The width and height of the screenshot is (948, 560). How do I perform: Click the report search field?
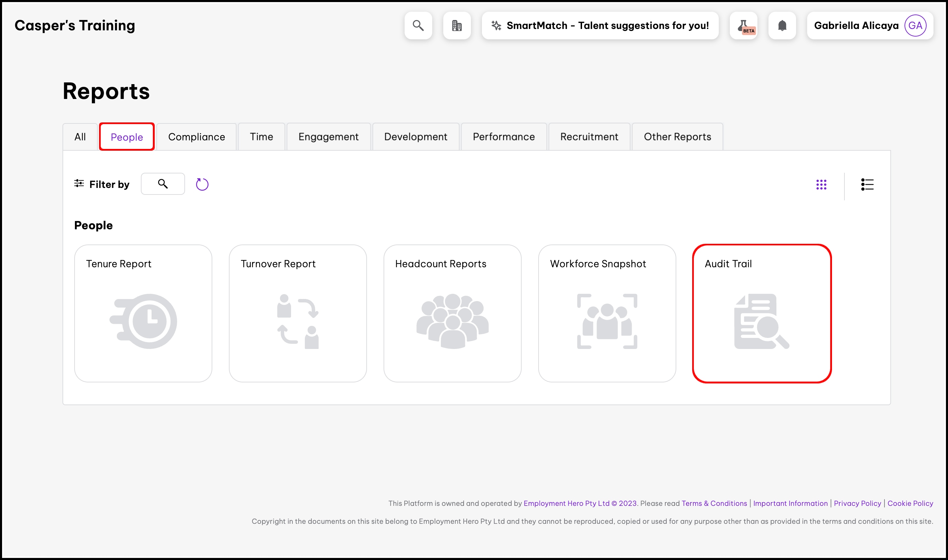(x=163, y=184)
